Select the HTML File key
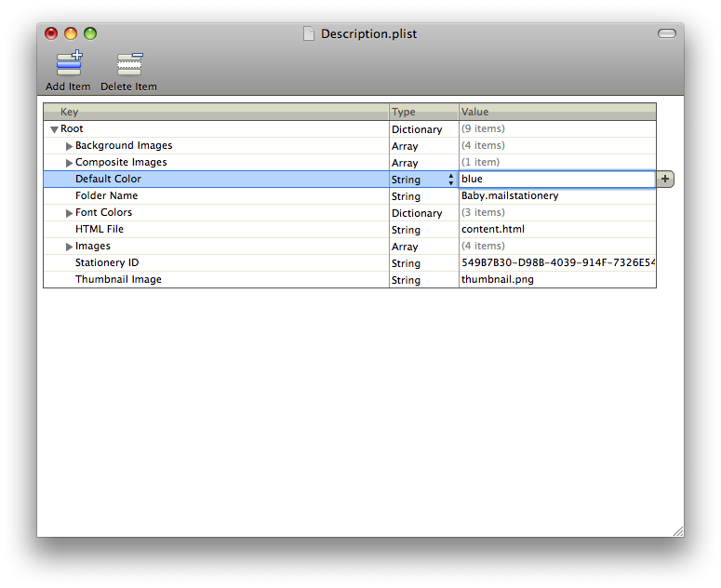 point(100,229)
